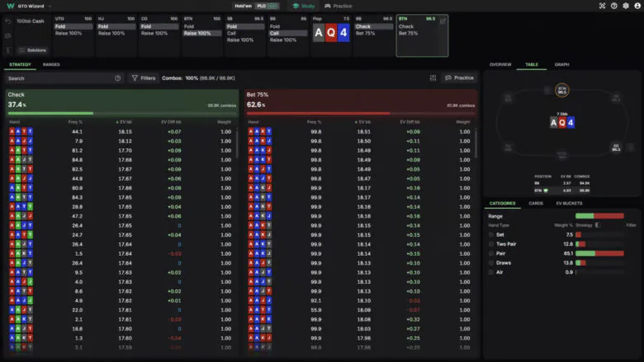
Task: Click the Check table scrollbar
Action: coord(237,143)
